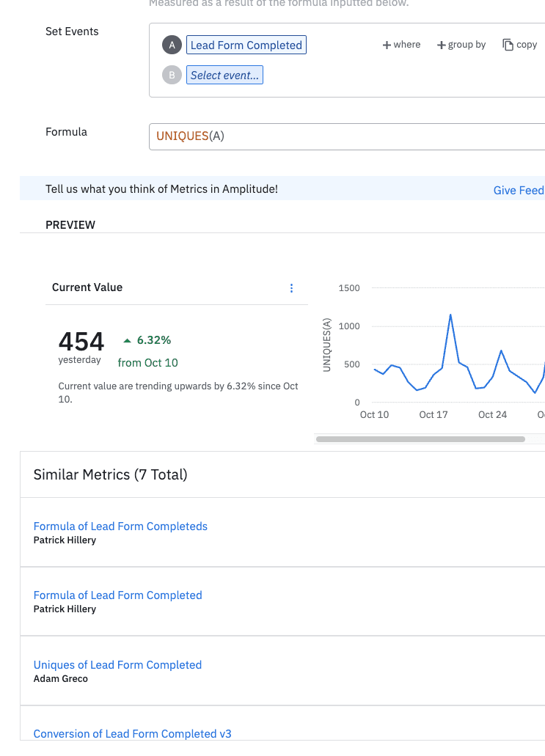This screenshot has height=756, width=545.
Task: Open the Current Value three-dot menu
Action: click(x=291, y=288)
